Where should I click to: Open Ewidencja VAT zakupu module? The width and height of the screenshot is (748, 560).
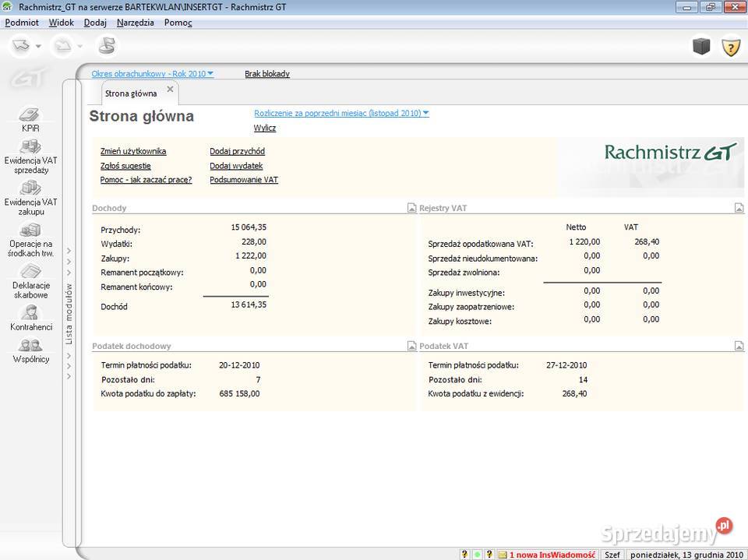30,198
